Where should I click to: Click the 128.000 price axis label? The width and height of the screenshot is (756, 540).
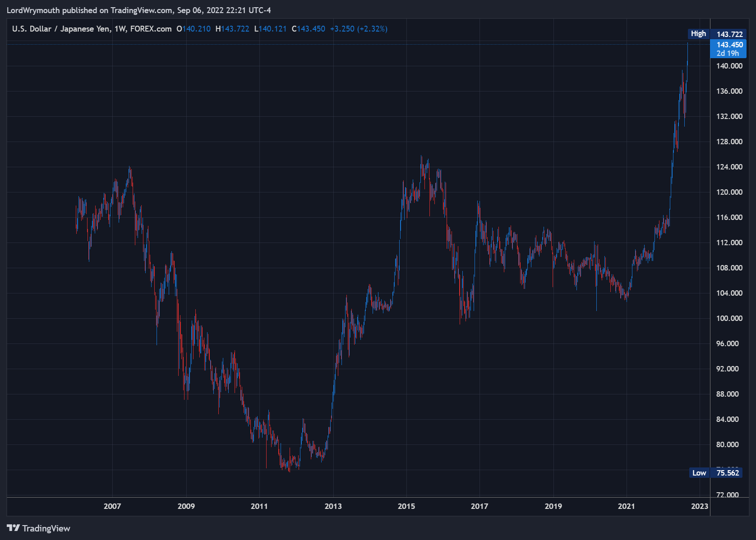click(x=729, y=142)
